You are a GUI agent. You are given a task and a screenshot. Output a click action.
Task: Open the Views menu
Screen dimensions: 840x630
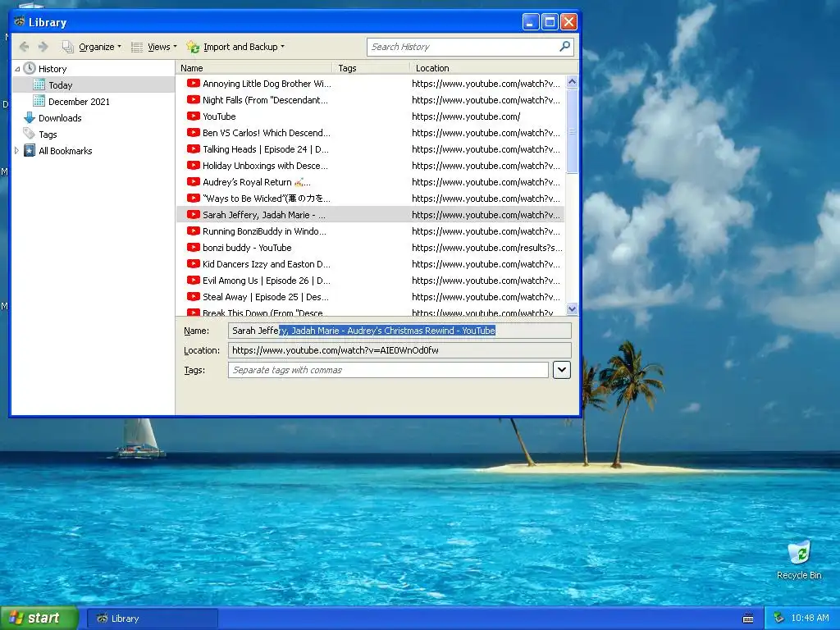click(x=154, y=47)
